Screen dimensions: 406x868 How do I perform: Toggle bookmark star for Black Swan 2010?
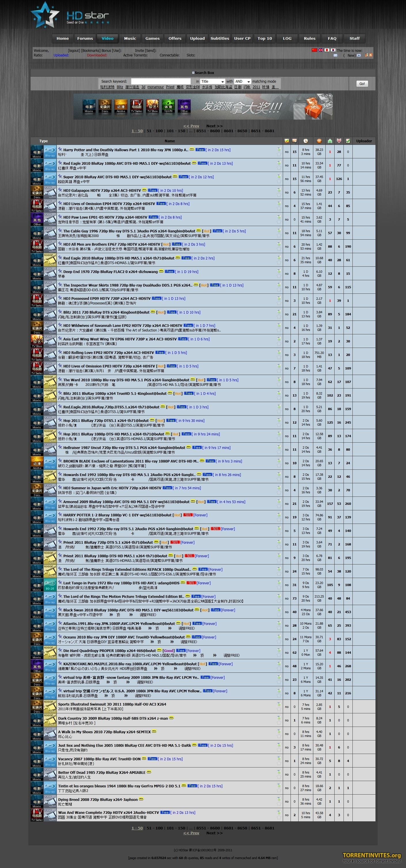(x=279, y=614)
